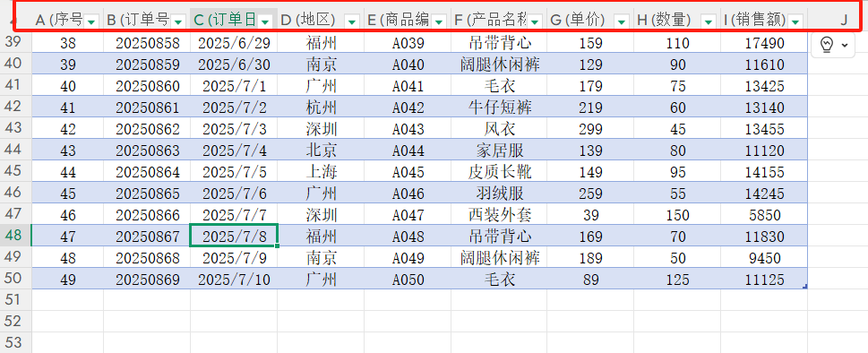868x353 pixels.
Task: Open filter dropdown for C (订单日) column
Action: (265, 22)
